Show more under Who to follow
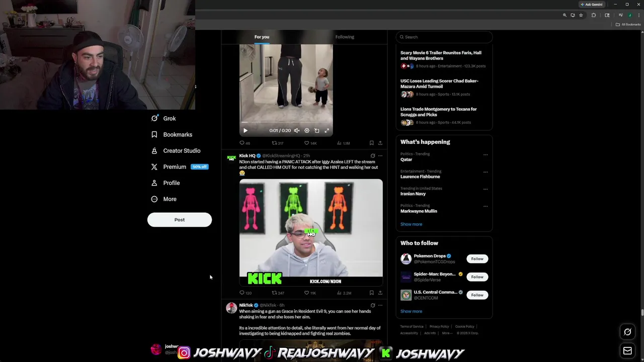The width and height of the screenshot is (644, 362). pos(411,311)
